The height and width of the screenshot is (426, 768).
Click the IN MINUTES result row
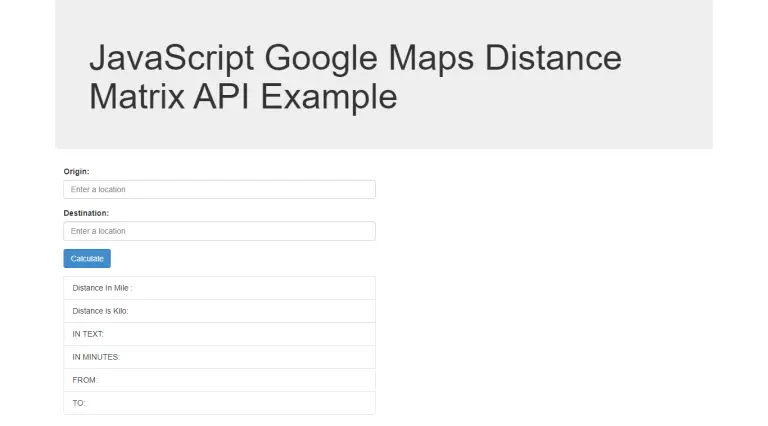pyautogui.click(x=219, y=357)
